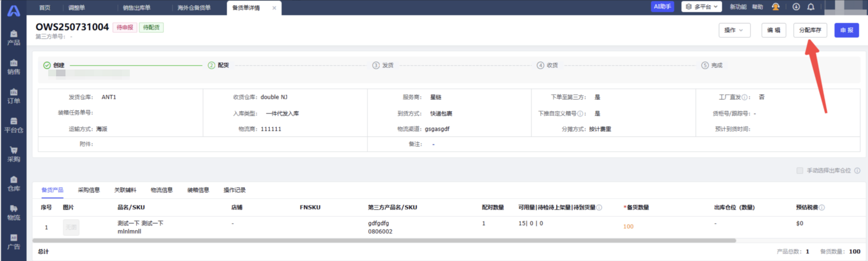Click info icon next to 工厂直发
Viewport: 868px width, 261px height.
tap(745, 97)
